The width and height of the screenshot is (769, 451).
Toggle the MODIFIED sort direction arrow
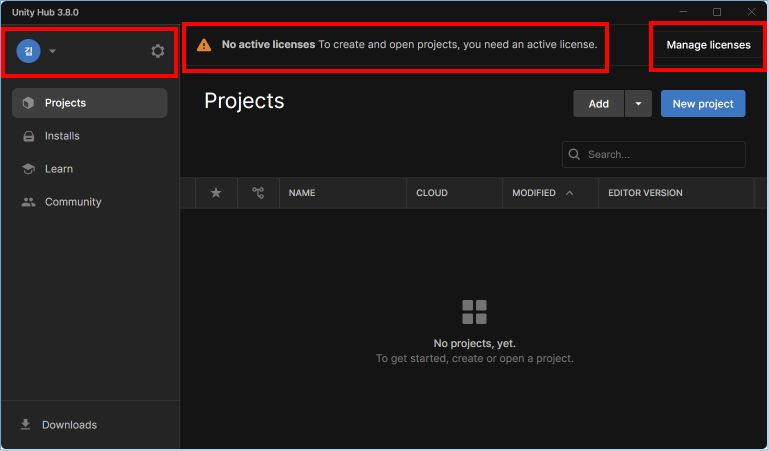(x=569, y=193)
